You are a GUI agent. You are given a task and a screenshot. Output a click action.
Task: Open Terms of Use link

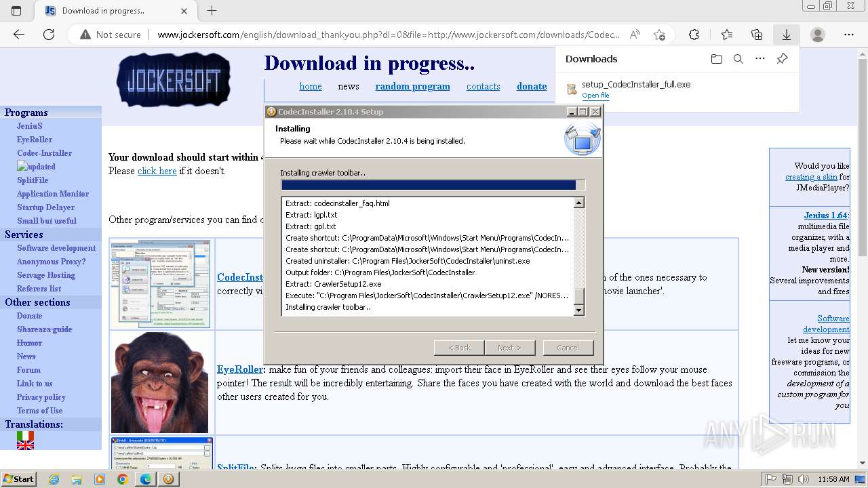coord(39,411)
